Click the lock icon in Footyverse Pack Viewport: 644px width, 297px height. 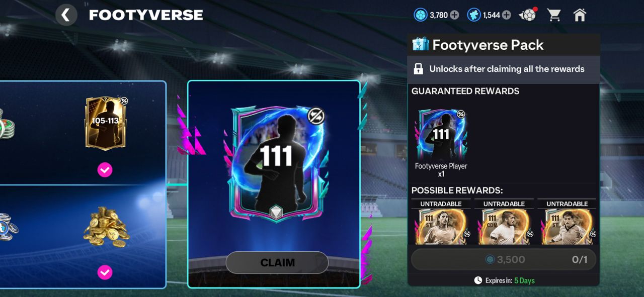point(418,69)
